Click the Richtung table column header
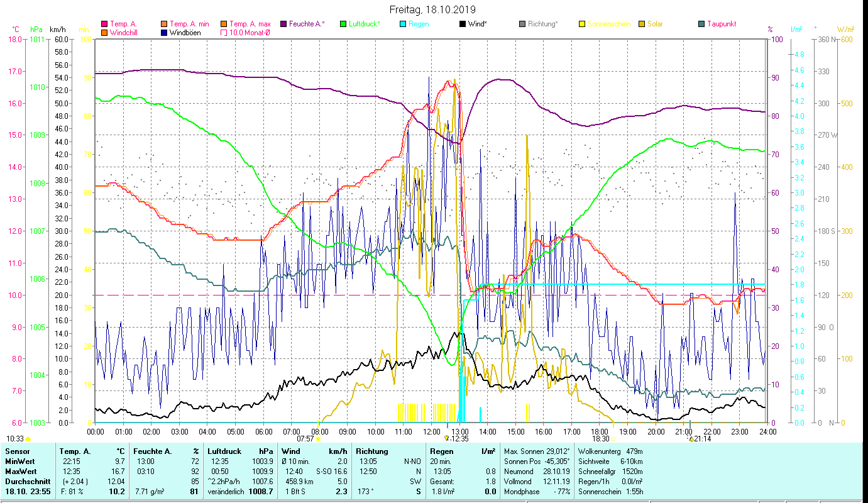The image size is (868, 503). point(372,451)
